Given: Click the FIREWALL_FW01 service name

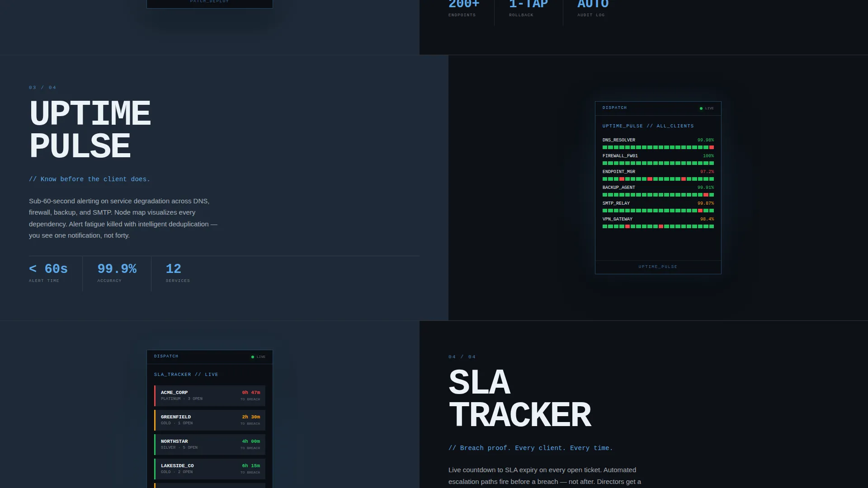Looking at the screenshot, I should [x=620, y=156].
